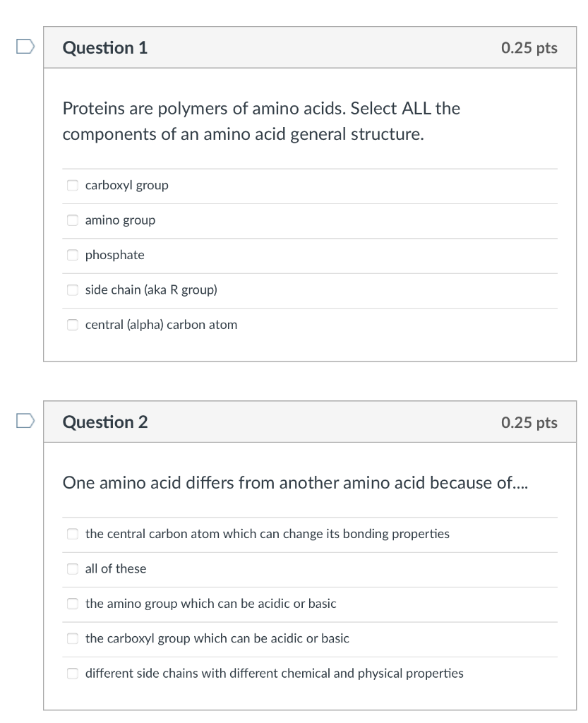Click the 'carboxyl group' answer label
588x723 pixels.
[127, 186]
